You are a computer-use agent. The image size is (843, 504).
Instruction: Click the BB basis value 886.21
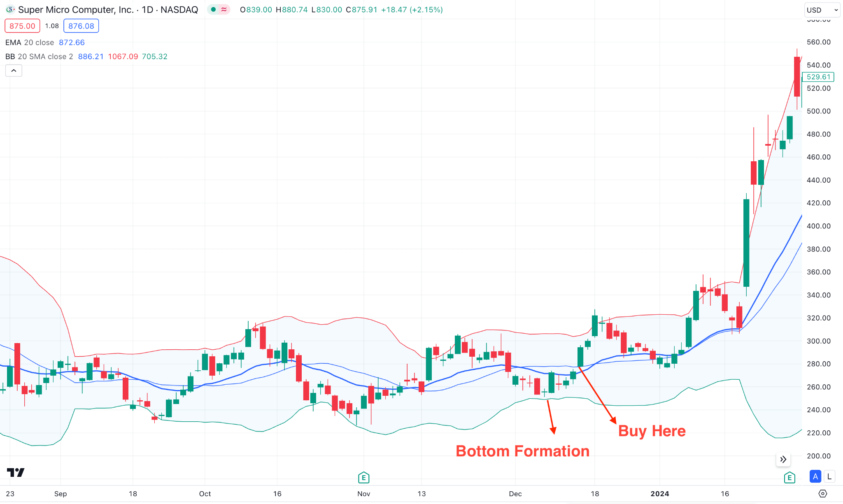pyautogui.click(x=91, y=56)
